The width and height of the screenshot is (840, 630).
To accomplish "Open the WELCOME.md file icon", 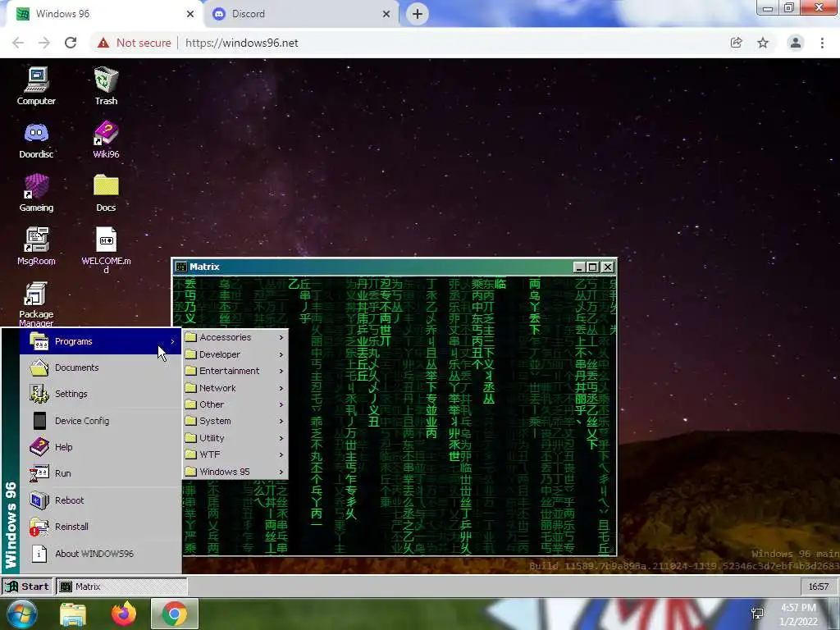I will pos(106,250).
